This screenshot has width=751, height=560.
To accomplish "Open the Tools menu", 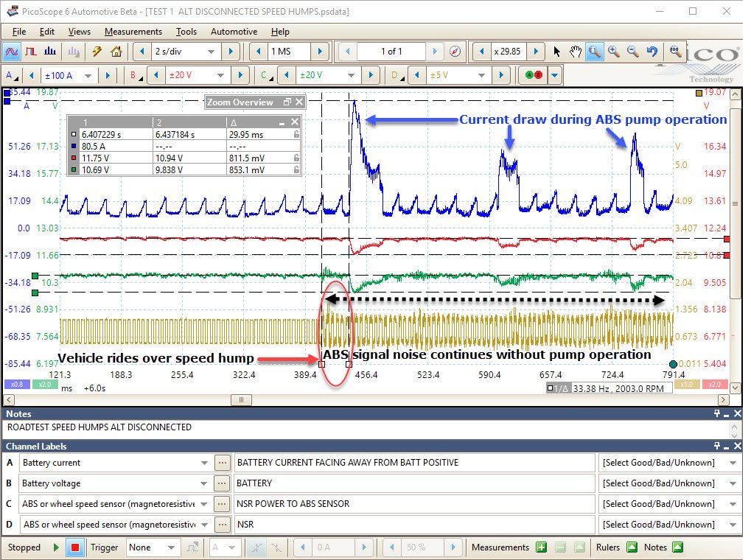I will click(x=186, y=32).
